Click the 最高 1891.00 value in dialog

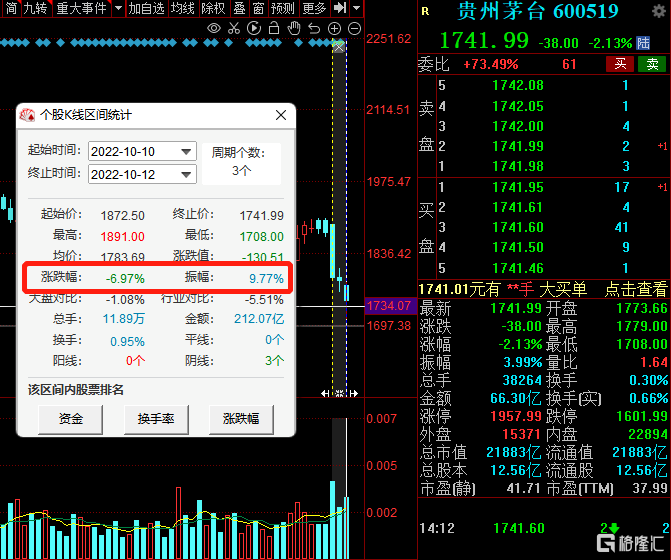coord(122,236)
